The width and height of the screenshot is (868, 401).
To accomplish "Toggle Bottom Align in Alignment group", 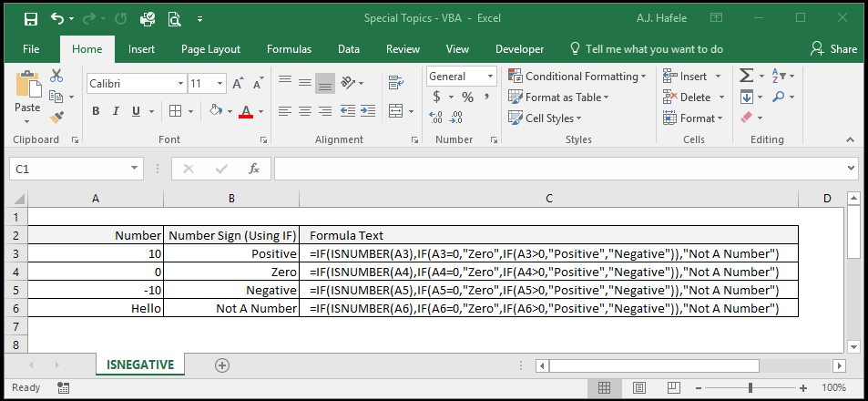I will pos(325,84).
